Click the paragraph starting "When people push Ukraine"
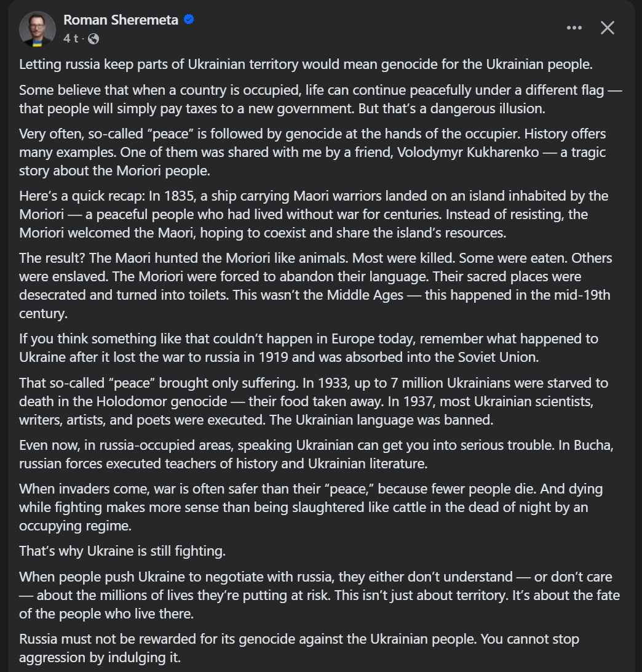Screen dimensions: 642x672 click(x=319, y=594)
